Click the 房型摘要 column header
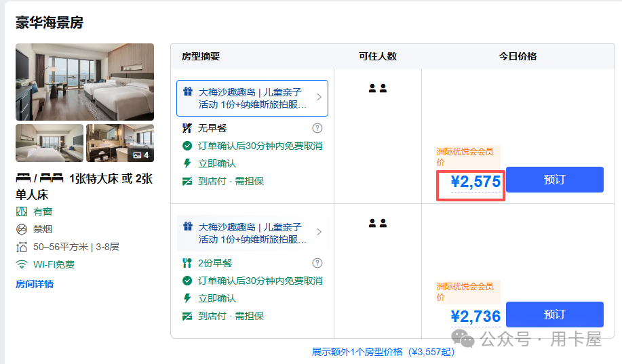Image resolution: width=622 pixels, height=364 pixels. point(201,56)
